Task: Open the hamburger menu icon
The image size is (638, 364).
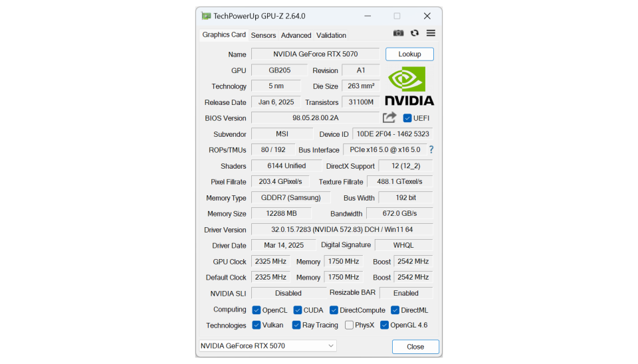Action: tap(431, 33)
